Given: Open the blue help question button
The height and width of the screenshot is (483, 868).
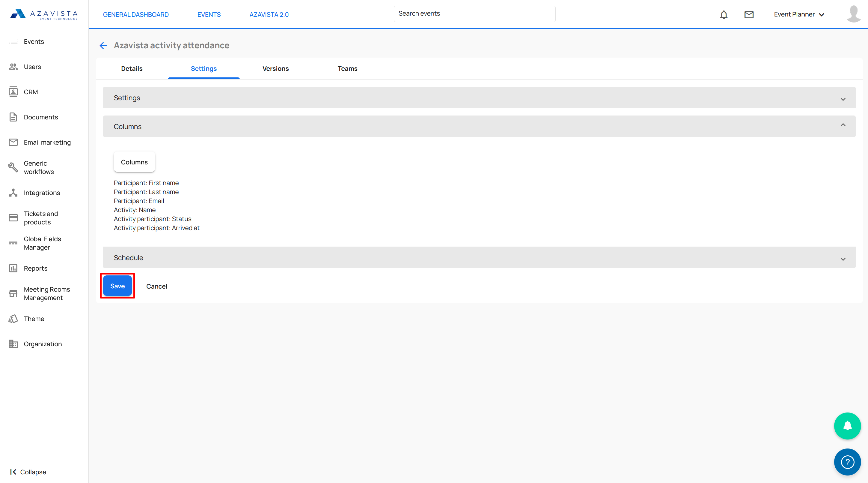Looking at the screenshot, I should [847, 462].
